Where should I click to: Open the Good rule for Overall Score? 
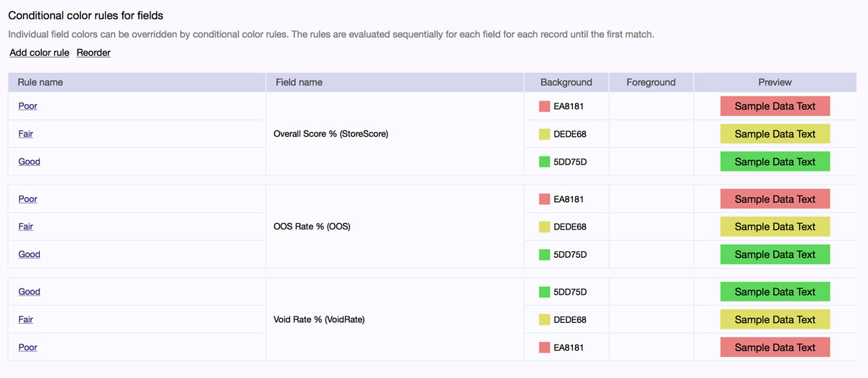29,161
